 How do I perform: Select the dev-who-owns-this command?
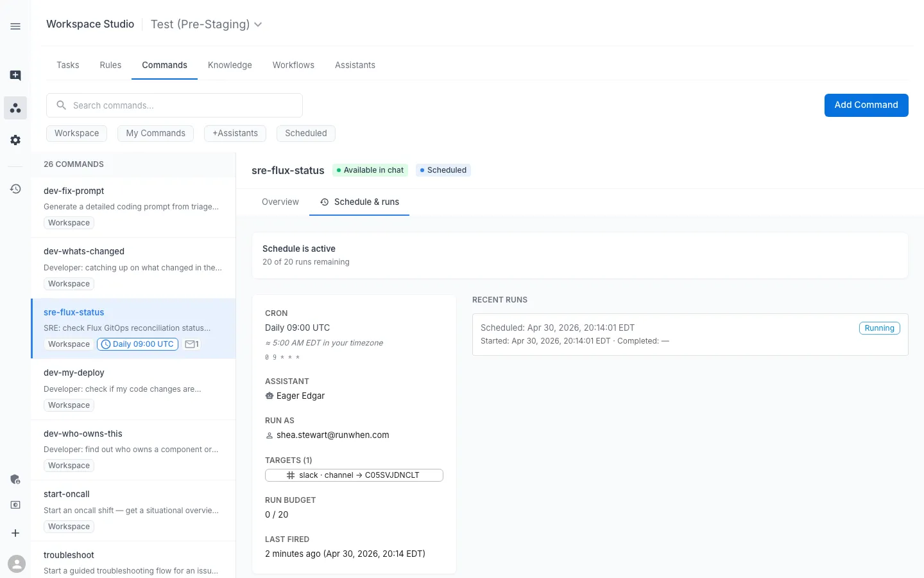point(133,450)
